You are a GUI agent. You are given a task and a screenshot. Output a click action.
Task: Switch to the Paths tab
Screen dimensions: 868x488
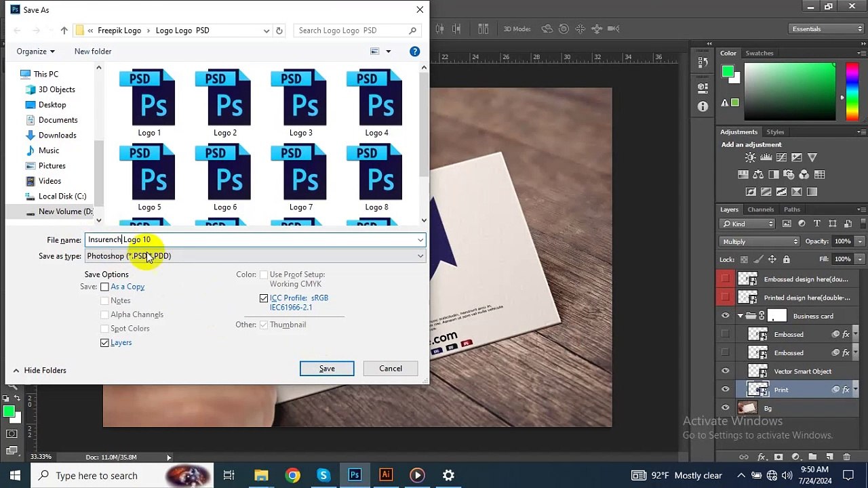tap(792, 209)
